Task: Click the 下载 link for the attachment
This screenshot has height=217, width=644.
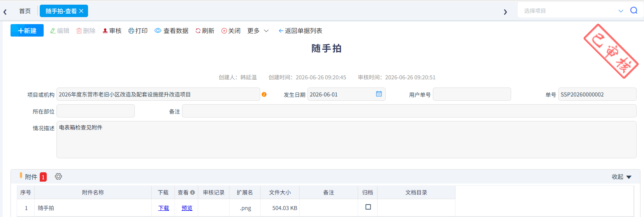Action: click(164, 208)
